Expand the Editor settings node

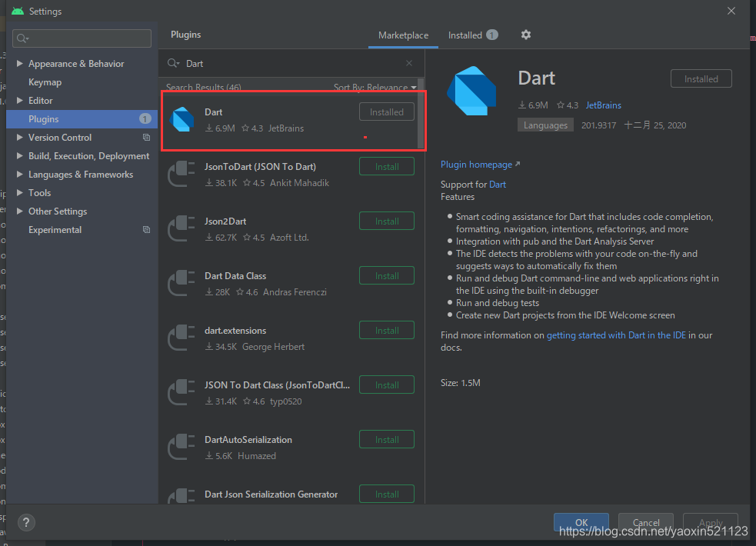coord(20,100)
